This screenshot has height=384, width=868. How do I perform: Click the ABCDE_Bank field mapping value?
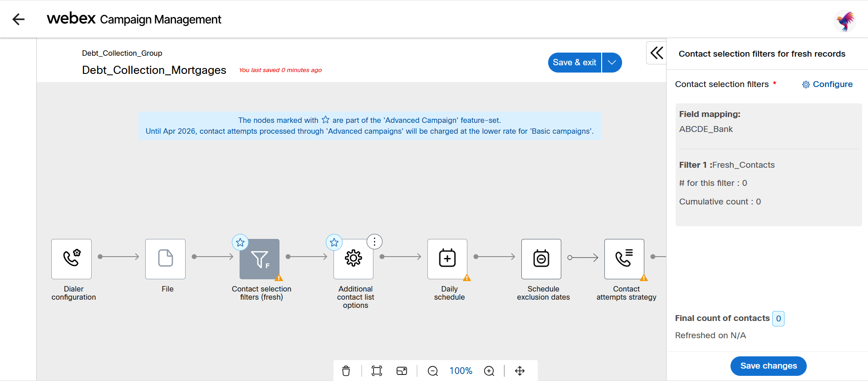706,129
